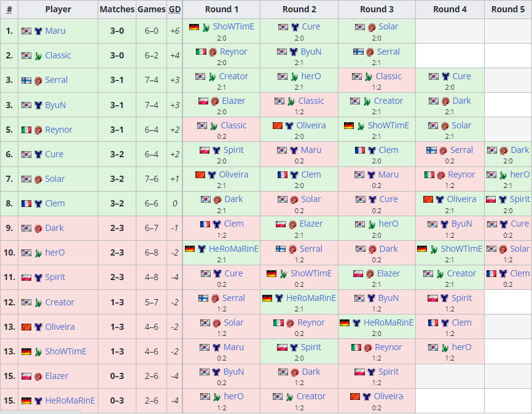Screen dimensions: 532x414
Task: Click Zerg icon beside Dark in Player column
Action: click(x=38, y=228)
